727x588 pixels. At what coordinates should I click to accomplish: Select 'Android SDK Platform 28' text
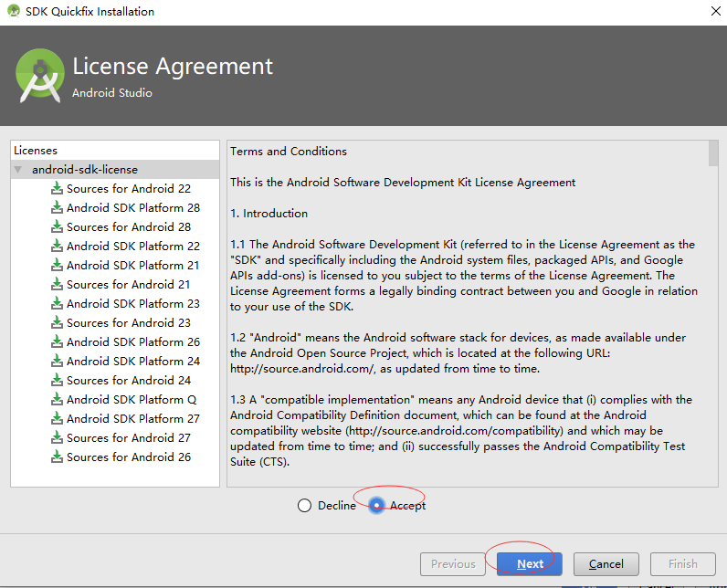tap(133, 207)
